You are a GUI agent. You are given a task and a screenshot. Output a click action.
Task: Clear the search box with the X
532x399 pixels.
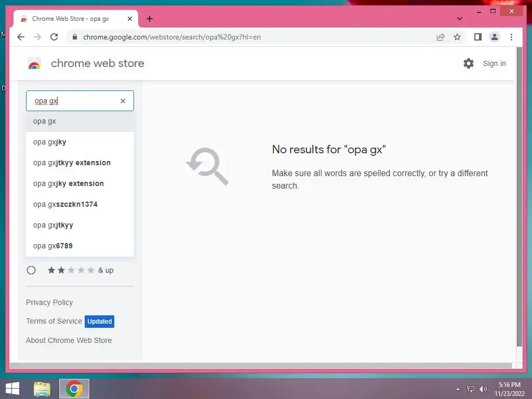(x=123, y=101)
